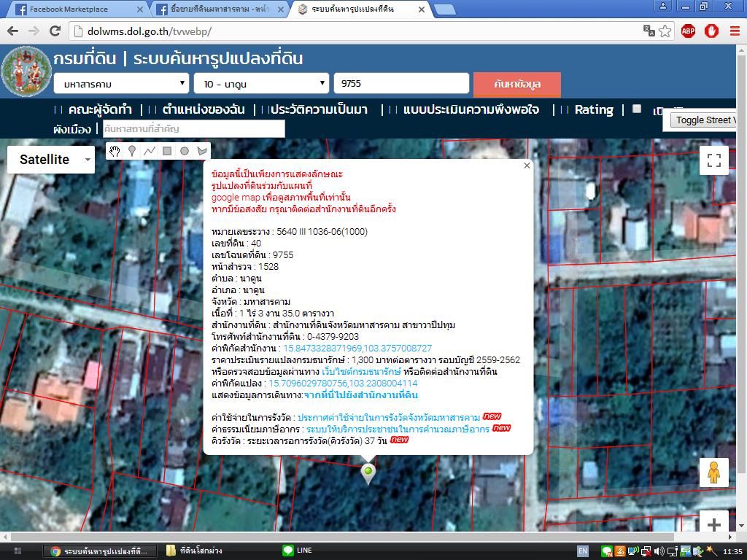Open คณะผู้จัดทำ menu item

pos(99,109)
